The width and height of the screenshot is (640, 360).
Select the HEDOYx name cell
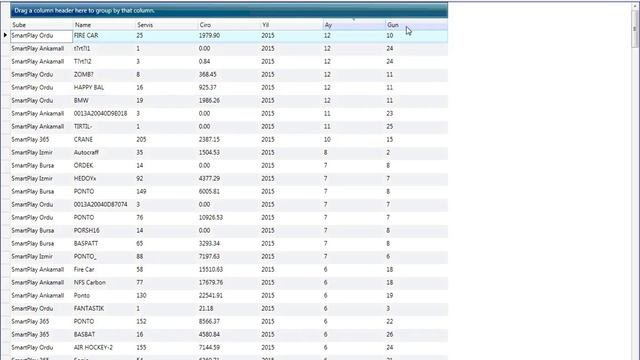point(104,179)
